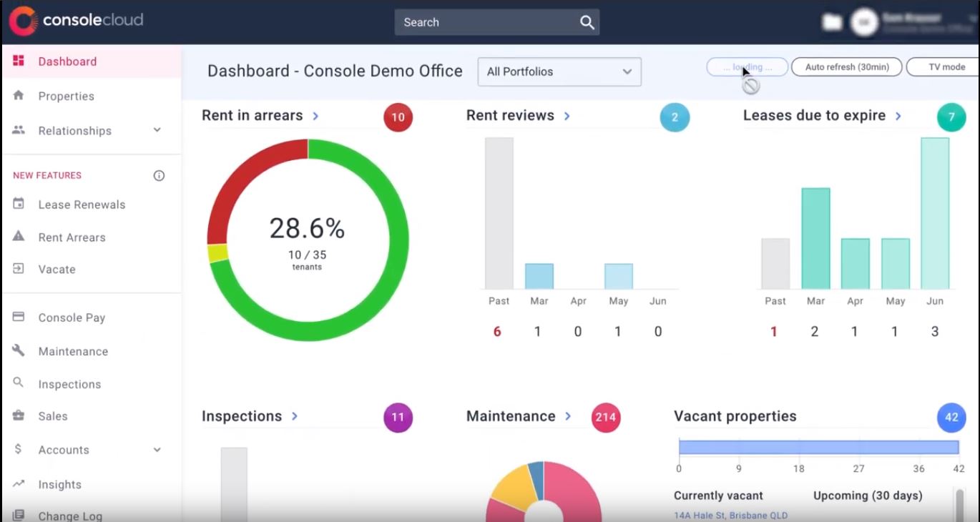The height and width of the screenshot is (522, 980).
Task: Open Leases due to expire arrow
Action: coord(898,116)
